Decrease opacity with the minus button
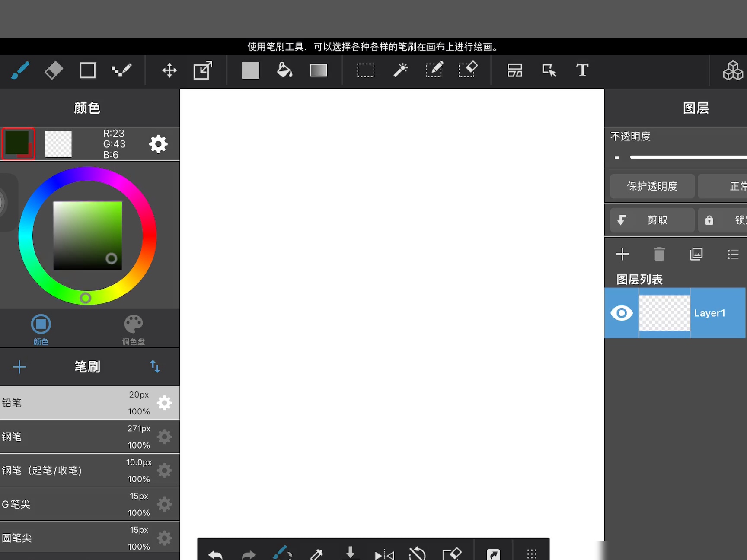747x560 pixels. point(617,157)
